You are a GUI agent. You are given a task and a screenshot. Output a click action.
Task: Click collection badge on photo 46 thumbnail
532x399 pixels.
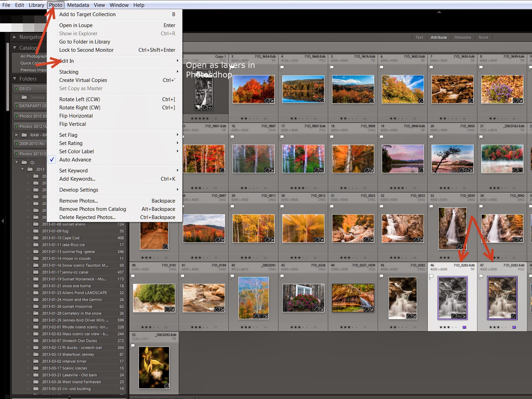point(459,316)
